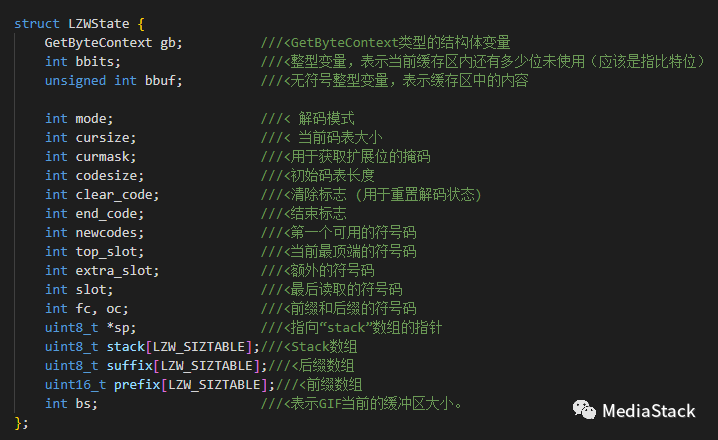Click the clear_code variable

coord(116,194)
